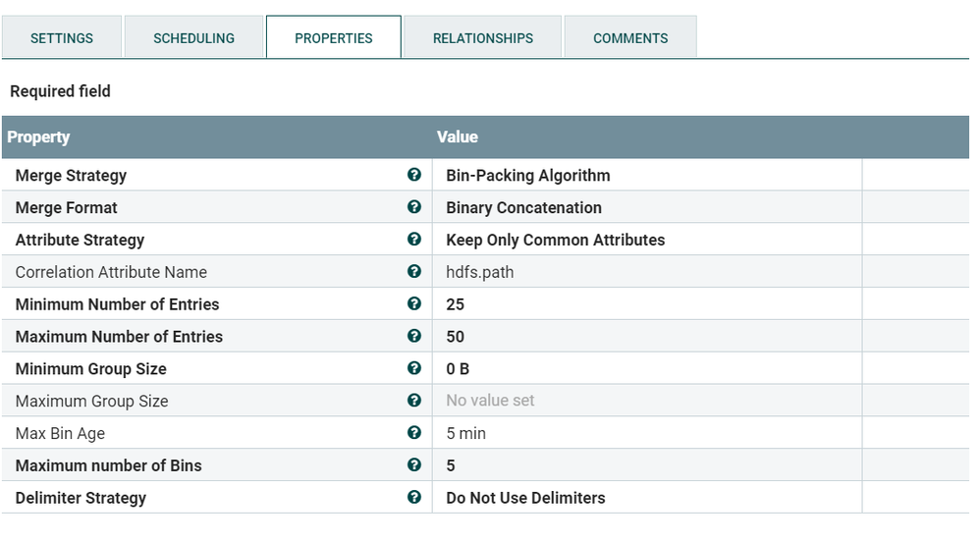Set the empty Maximum Group Size value
The image size is (980, 543).
click(647, 401)
